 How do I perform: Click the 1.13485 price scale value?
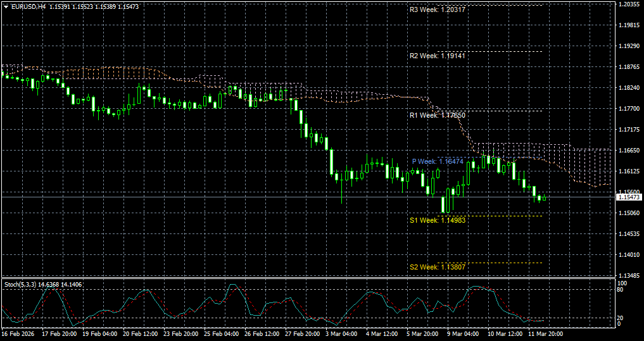point(629,275)
